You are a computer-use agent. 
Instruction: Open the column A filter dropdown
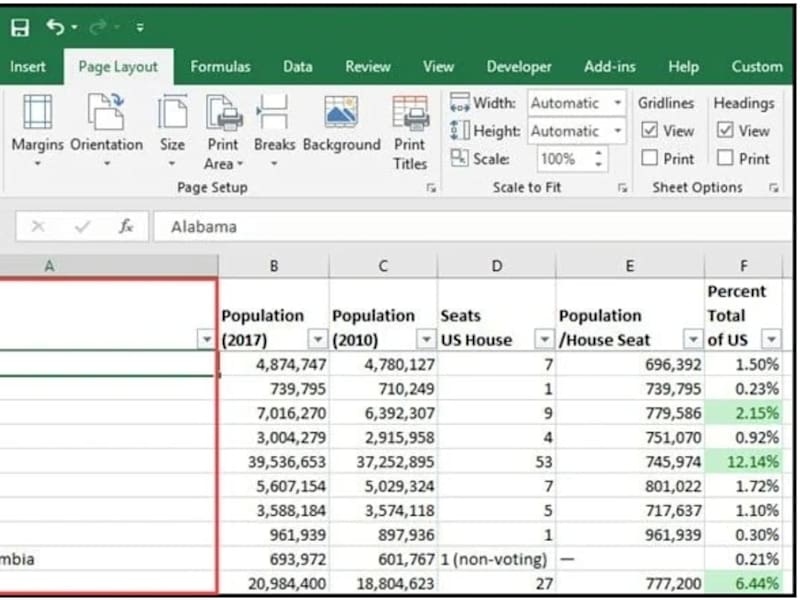click(x=206, y=339)
